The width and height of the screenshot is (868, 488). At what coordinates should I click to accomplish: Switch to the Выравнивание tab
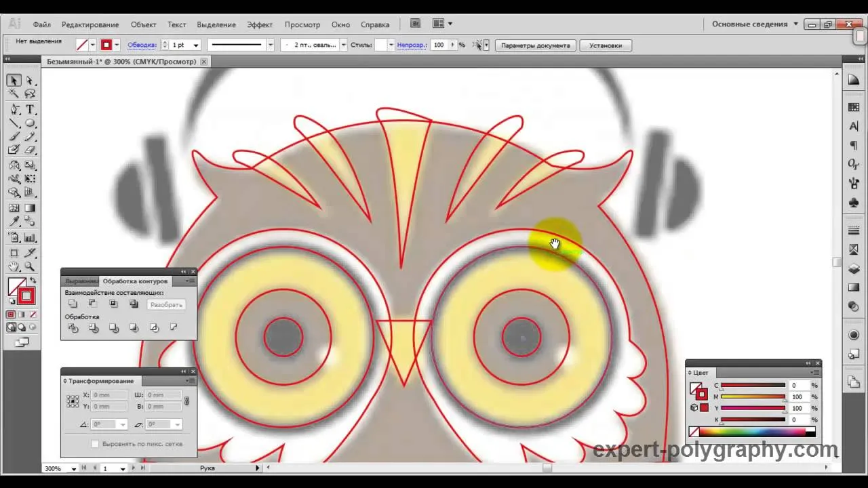81,281
